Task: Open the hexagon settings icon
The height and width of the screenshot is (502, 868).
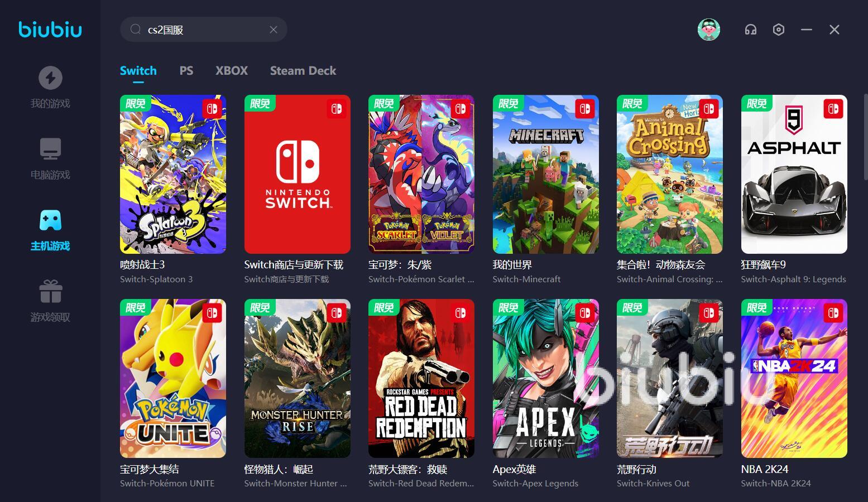Action: (779, 30)
